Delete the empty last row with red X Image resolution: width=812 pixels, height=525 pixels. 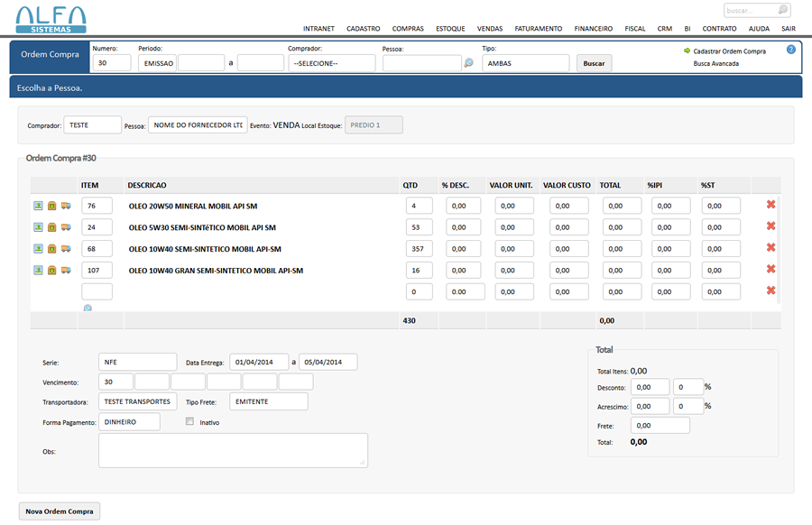(771, 290)
